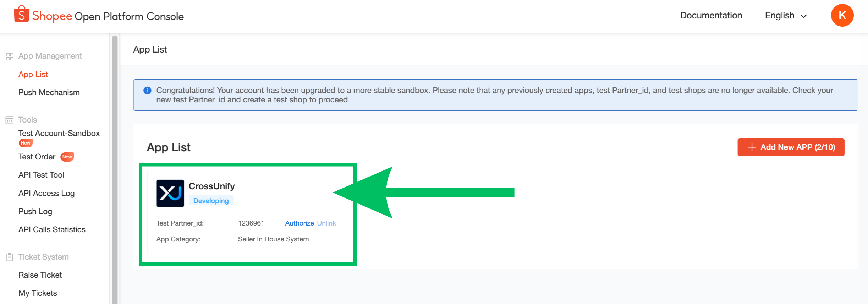Image resolution: width=868 pixels, height=304 pixels.
Task: Go to Test Account-Sandbox
Action: [x=59, y=133]
